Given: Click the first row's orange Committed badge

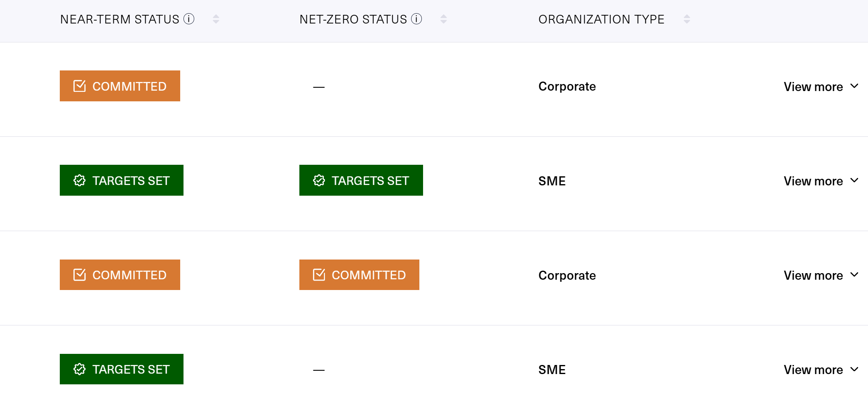Looking at the screenshot, I should pyautogui.click(x=120, y=86).
